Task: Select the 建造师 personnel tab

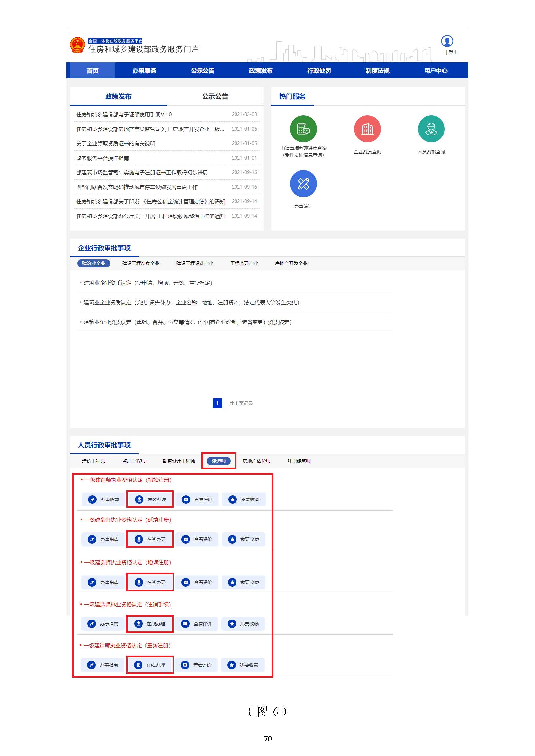Action: coord(218,461)
